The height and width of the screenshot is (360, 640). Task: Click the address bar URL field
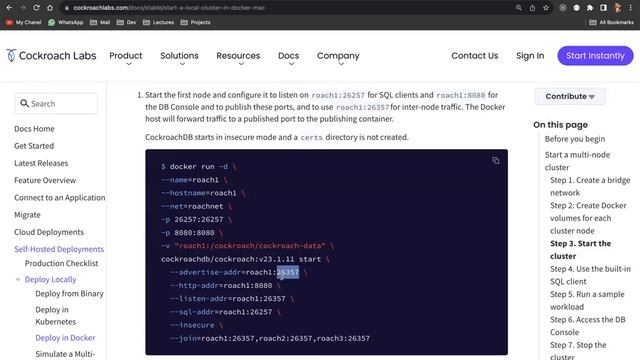[286, 8]
